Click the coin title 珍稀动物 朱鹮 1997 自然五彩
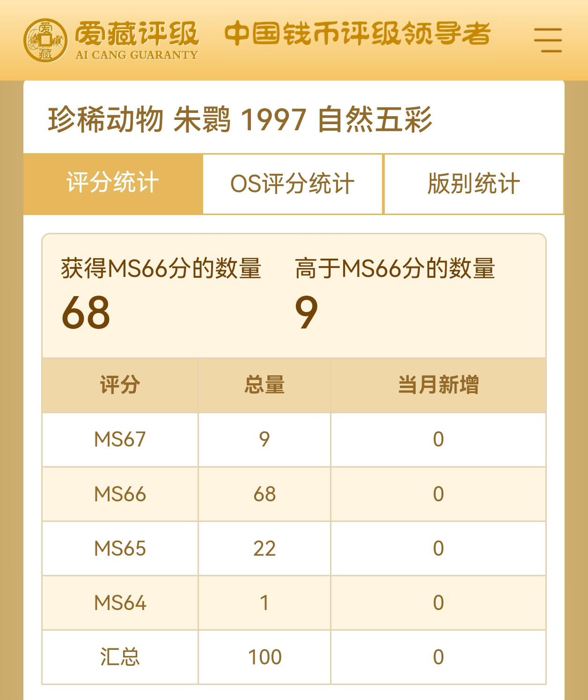 coord(240,119)
